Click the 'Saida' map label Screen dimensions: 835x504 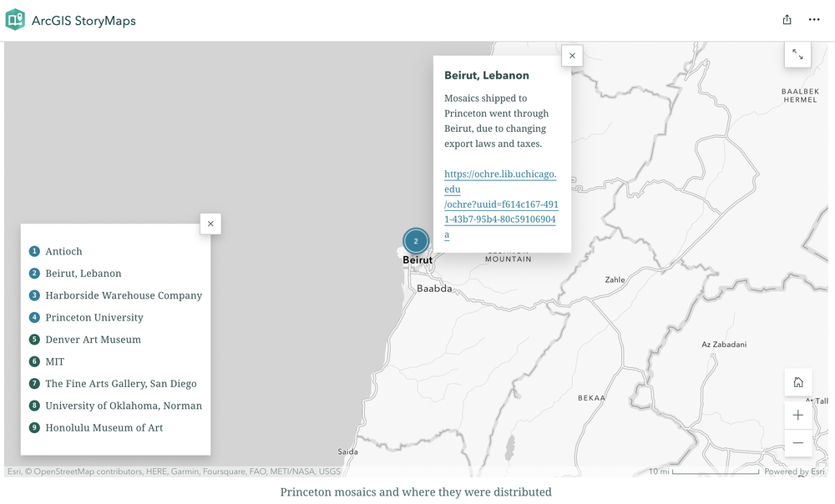click(x=347, y=451)
